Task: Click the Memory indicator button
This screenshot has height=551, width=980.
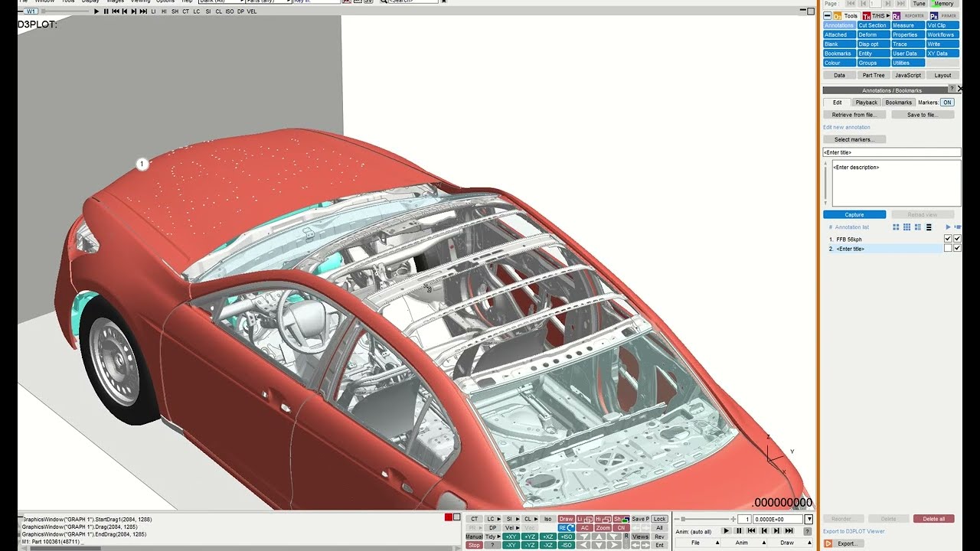Action: [944, 4]
